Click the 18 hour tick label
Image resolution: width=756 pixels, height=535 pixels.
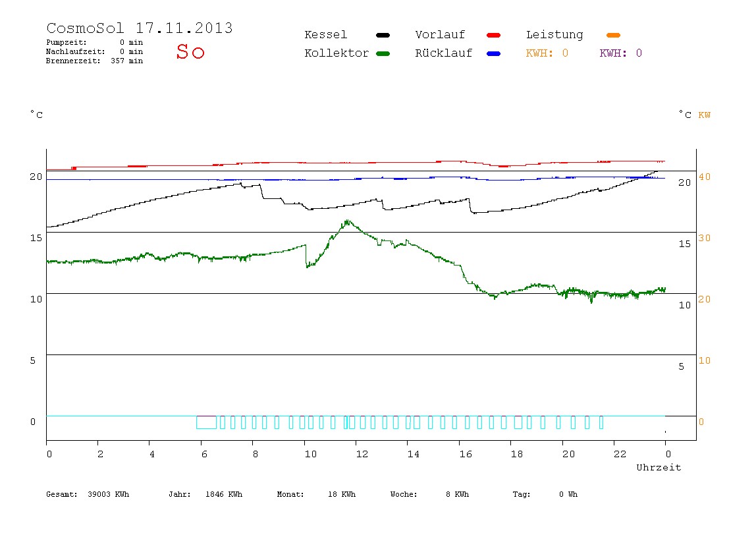(517, 454)
